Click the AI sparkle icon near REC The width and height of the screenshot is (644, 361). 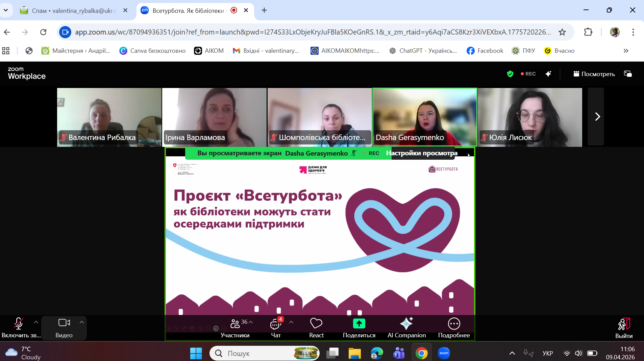[548, 74]
